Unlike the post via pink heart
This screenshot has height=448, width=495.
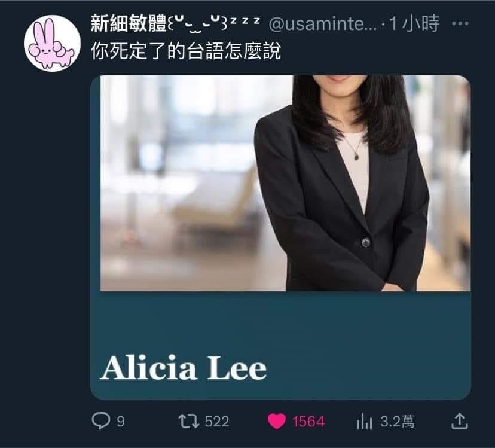277,421
